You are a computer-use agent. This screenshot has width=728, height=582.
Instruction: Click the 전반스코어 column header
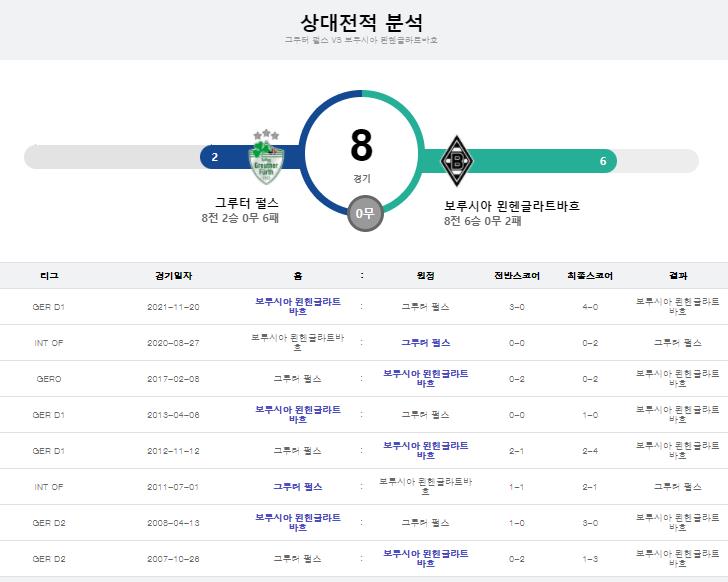517,276
